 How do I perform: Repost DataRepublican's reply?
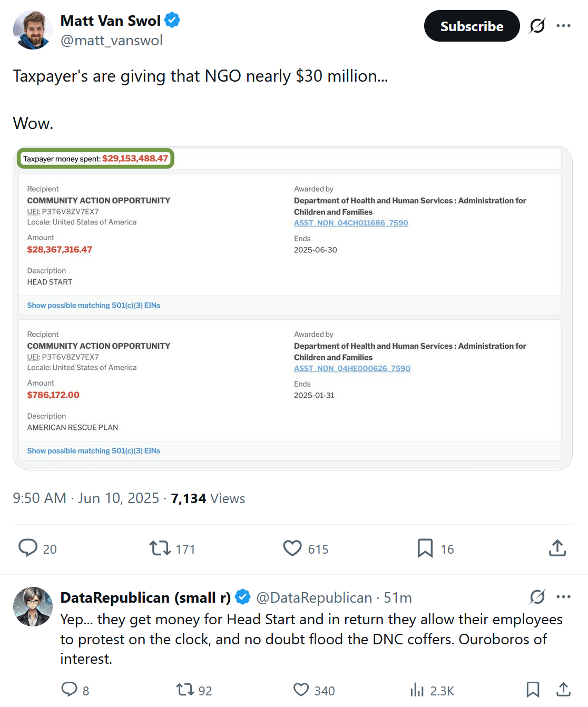(x=185, y=690)
